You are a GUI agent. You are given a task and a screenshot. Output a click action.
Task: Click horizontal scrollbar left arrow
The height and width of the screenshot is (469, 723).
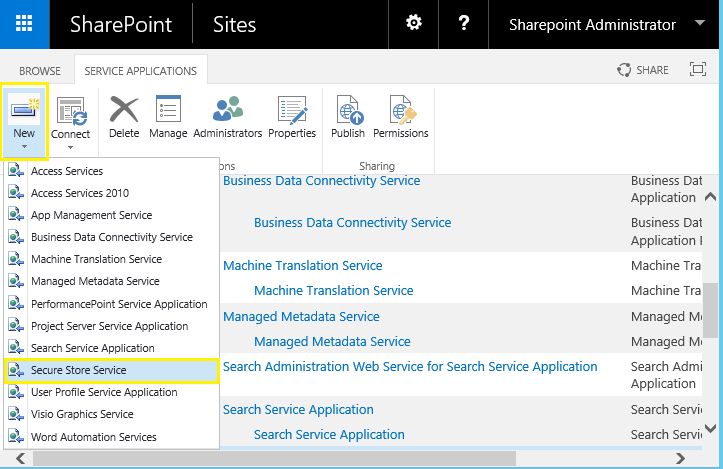click(x=21, y=458)
